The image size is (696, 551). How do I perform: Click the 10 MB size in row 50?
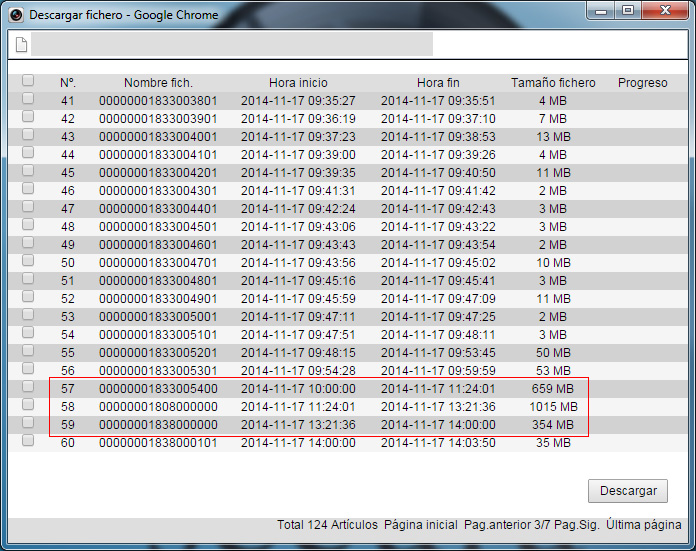pos(553,263)
